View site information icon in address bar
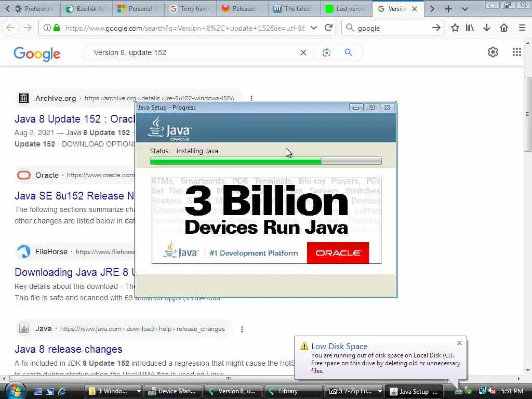532x399 pixels. point(47,28)
